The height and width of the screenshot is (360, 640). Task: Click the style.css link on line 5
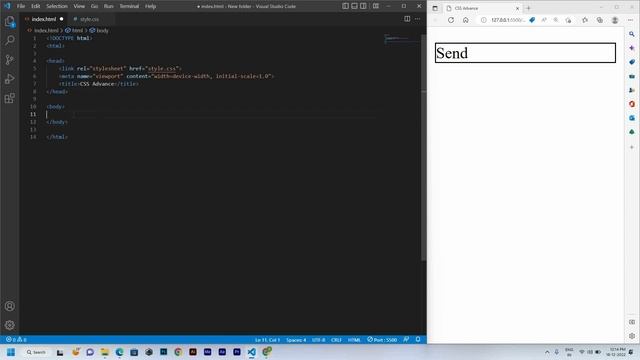pyautogui.click(x=162, y=69)
